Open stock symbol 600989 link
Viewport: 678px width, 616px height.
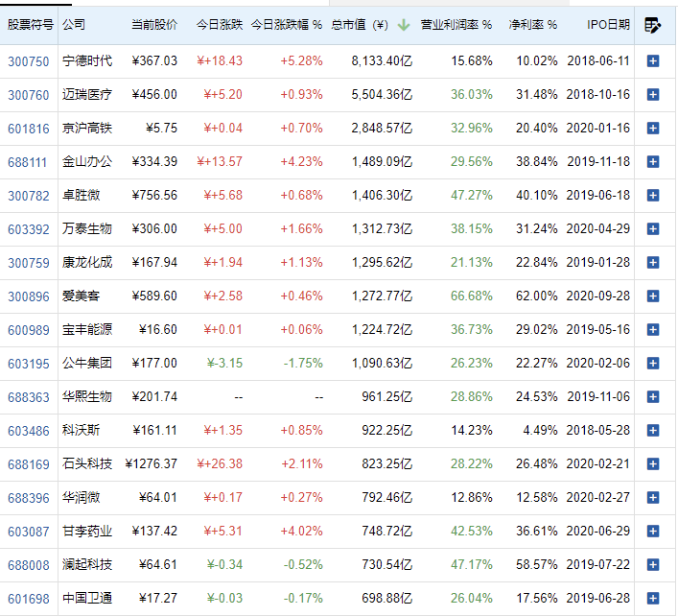tap(29, 330)
